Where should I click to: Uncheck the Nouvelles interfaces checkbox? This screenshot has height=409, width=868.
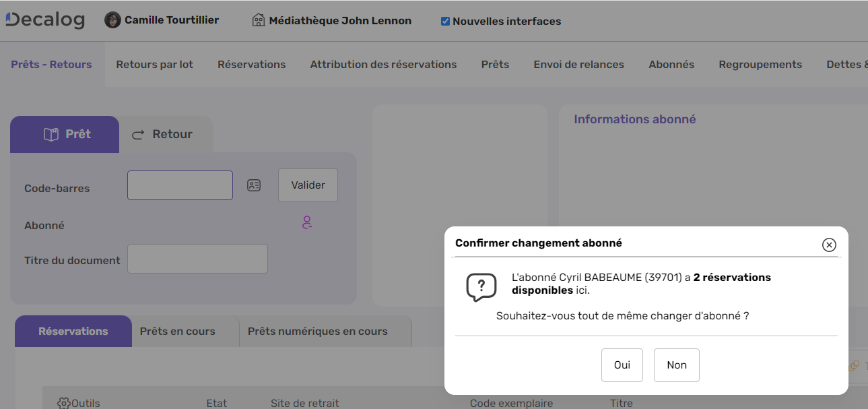pos(445,22)
